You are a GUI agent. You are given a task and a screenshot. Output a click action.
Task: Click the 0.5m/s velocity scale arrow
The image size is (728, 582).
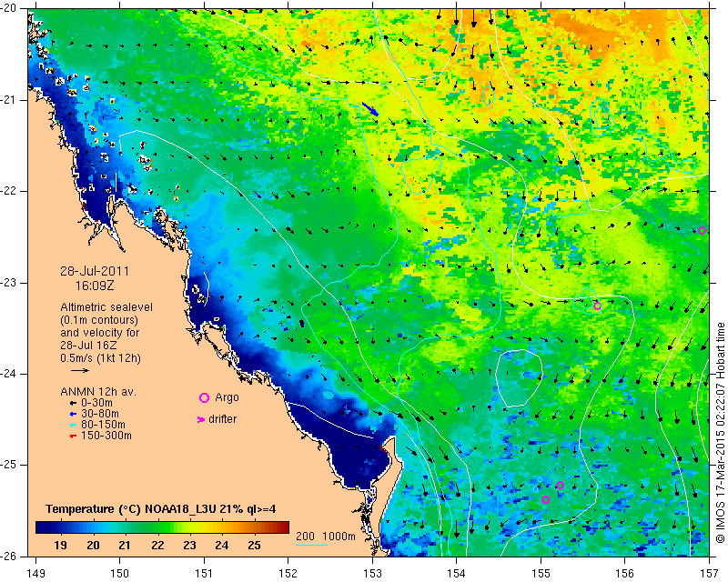coord(80,370)
